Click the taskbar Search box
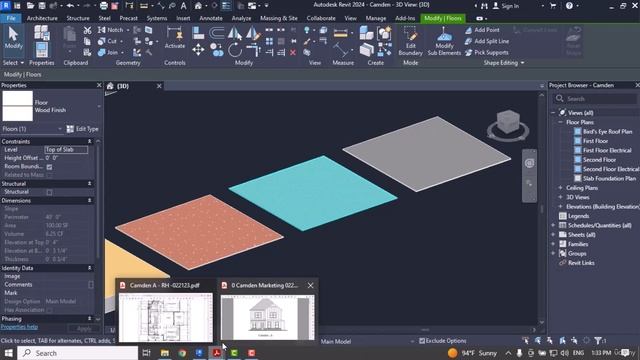 click(x=78, y=353)
